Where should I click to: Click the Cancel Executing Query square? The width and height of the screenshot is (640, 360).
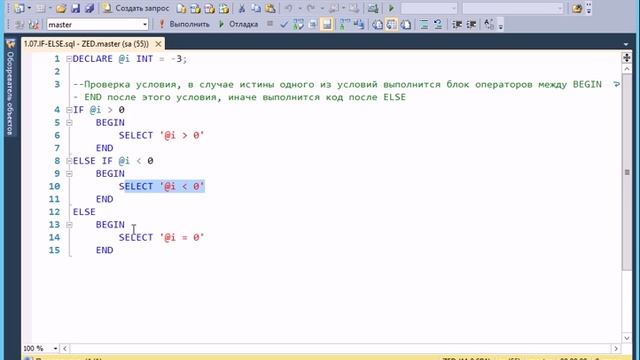coord(270,24)
